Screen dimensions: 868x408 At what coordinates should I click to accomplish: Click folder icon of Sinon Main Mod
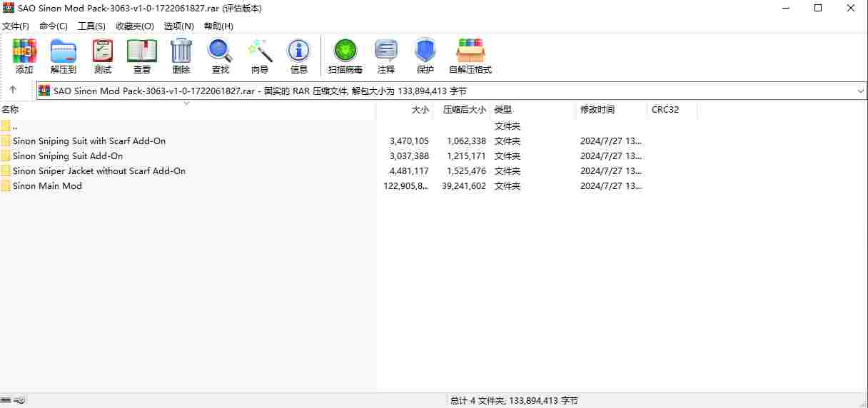point(6,186)
